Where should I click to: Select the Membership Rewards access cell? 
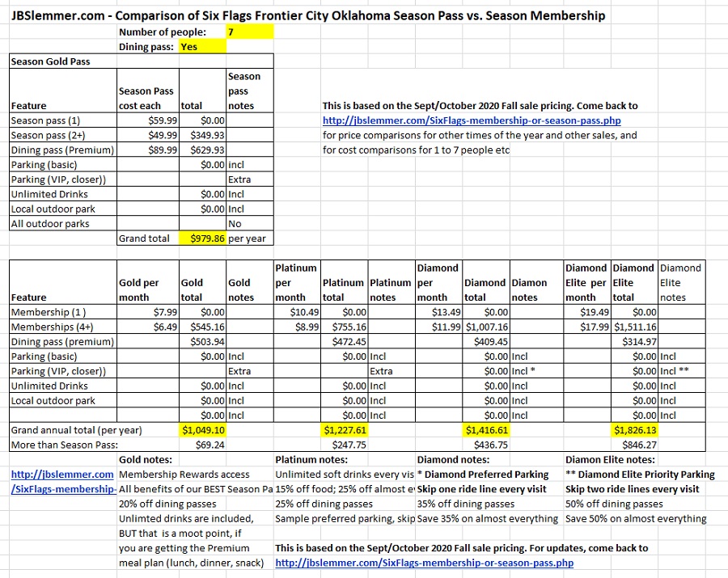(x=184, y=475)
